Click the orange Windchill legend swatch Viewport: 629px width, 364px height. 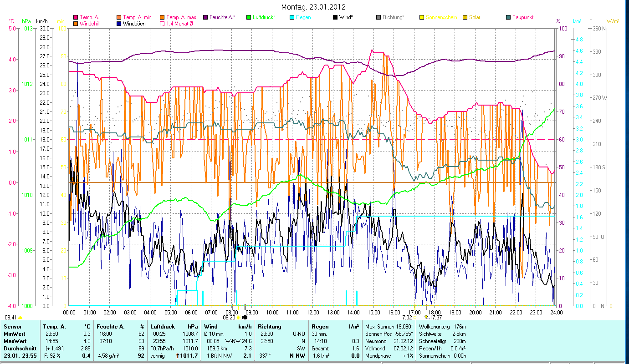tap(76, 24)
